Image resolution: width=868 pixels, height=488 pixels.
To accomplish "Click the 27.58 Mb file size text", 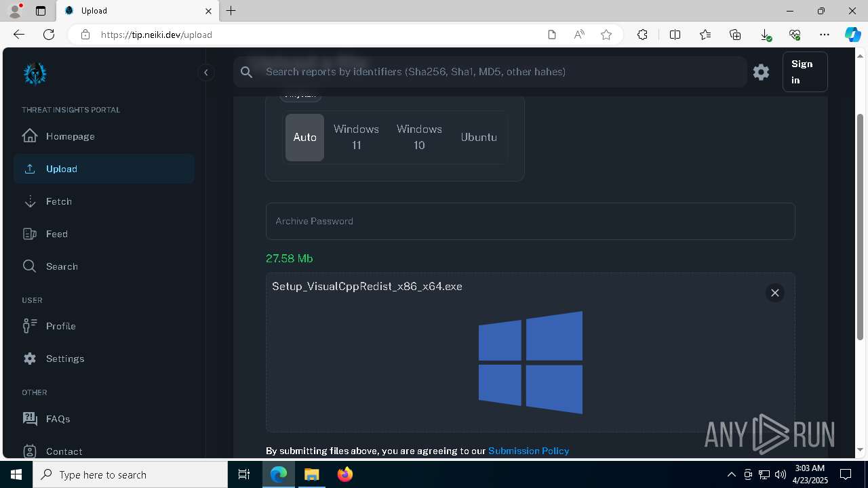I will 290,258.
